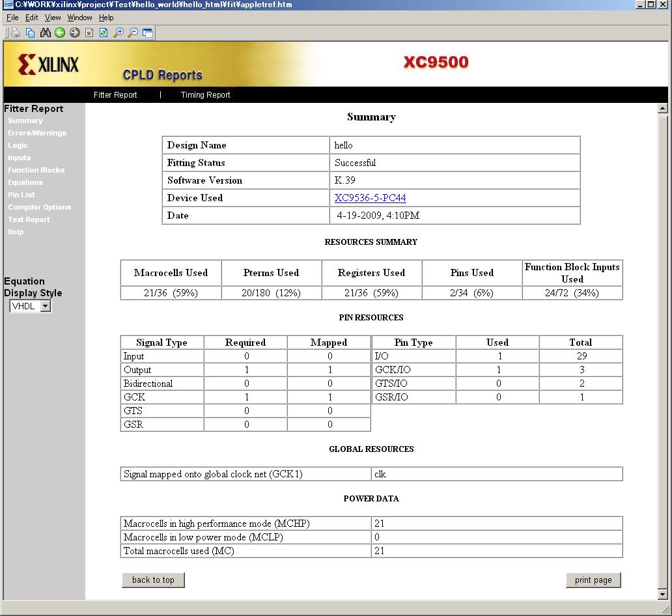This screenshot has height=616, width=672.
Task: Refresh the page with the reload icon
Action: click(104, 33)
